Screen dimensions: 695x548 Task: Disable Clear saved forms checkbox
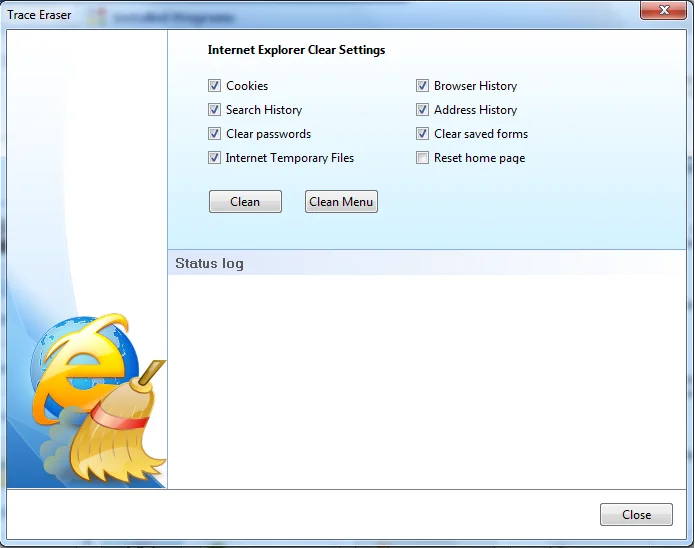pos(422,133)
